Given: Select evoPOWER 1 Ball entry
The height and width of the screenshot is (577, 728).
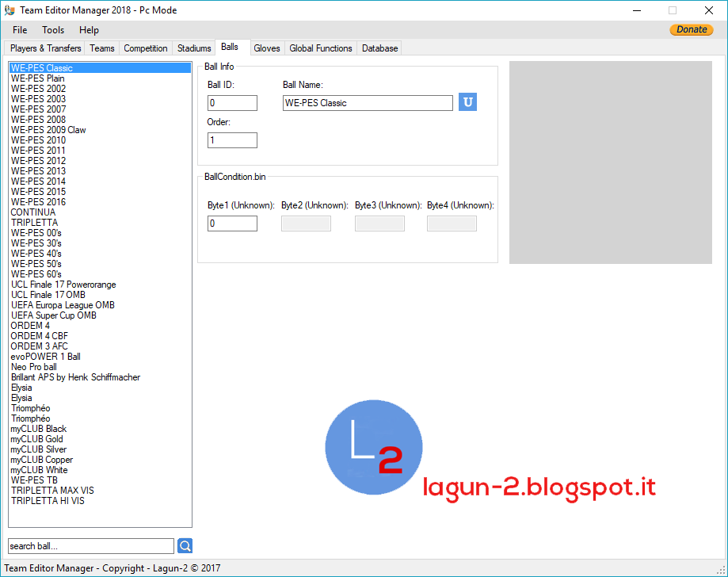Looking at the screenshot, I should [101, 357].
